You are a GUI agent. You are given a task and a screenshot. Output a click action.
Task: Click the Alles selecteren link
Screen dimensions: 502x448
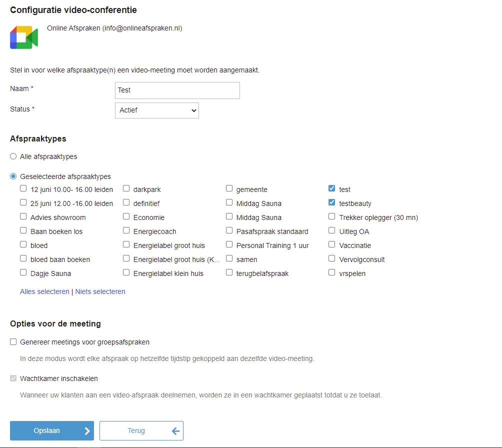[x=44, y=291]
